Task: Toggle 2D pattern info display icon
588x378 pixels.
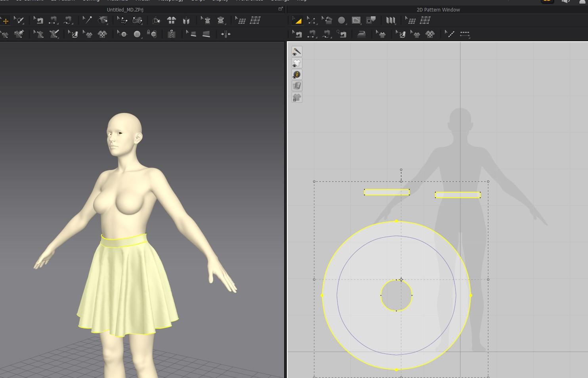Action: point(297,74)
